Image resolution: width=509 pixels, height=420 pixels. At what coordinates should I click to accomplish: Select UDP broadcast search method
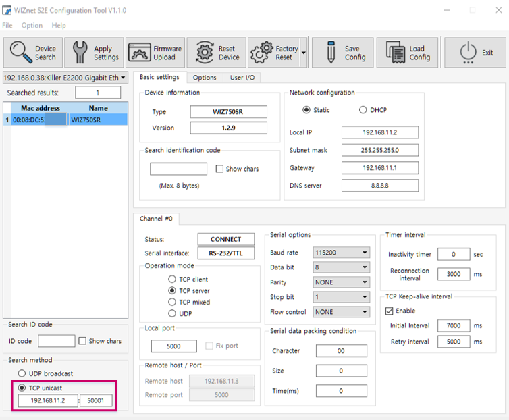pyautogui.click(x=22, y=373)
